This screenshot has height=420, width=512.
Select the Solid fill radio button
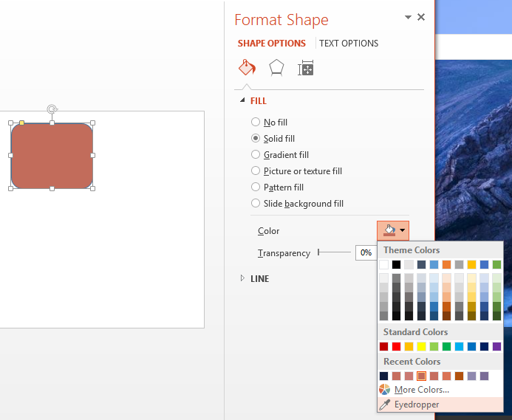[256, 138]
